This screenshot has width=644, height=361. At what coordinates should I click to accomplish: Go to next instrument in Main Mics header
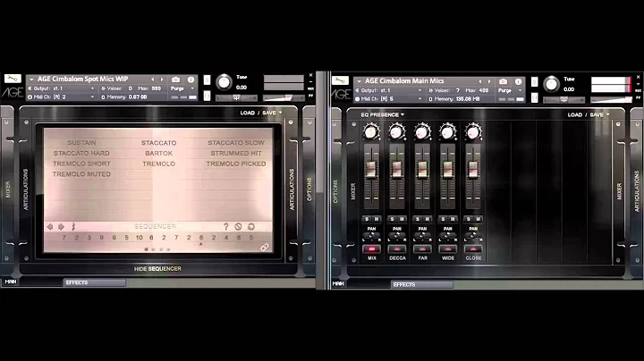click(489, 81)
